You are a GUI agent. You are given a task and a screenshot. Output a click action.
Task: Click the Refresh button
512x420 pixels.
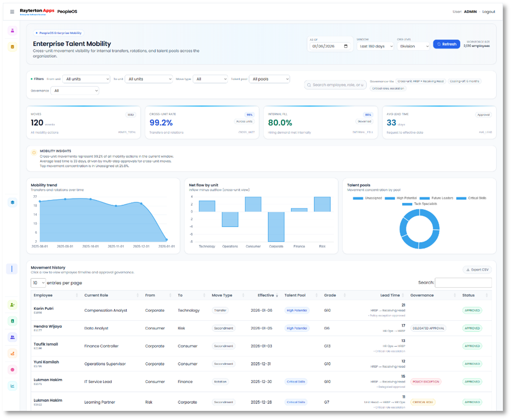pos(446,44)
